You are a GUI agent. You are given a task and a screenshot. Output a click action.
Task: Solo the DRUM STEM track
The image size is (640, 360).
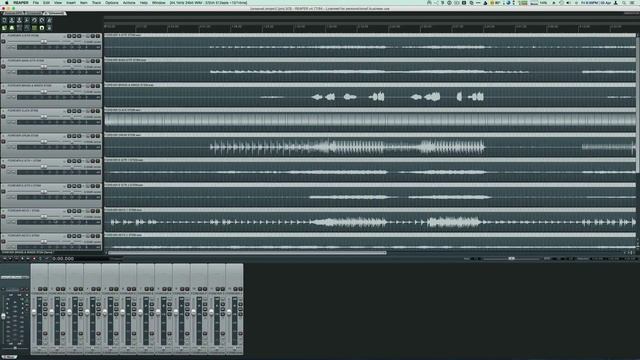click(98, 136)
